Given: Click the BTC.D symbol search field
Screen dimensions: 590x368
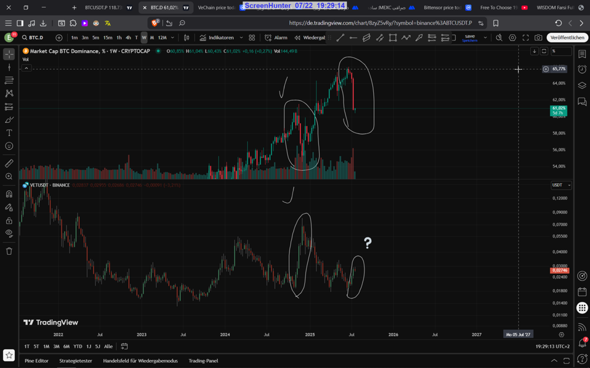Looking at the screenshot, I should pos(33,38).
